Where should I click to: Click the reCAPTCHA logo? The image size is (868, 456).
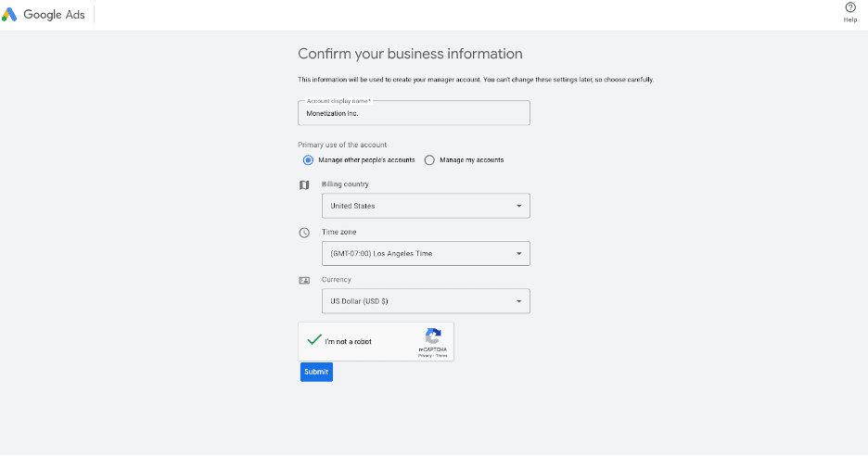click(x=432, y=336)
